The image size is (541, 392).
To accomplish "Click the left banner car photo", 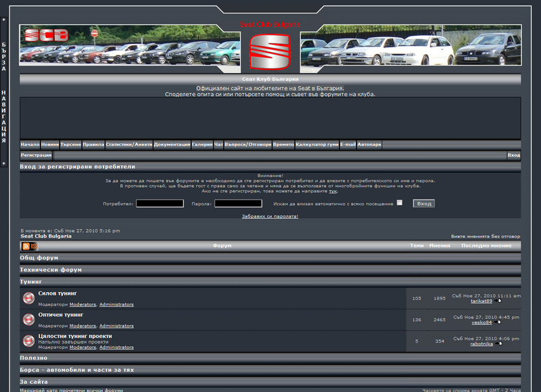I will coord(130,45).
